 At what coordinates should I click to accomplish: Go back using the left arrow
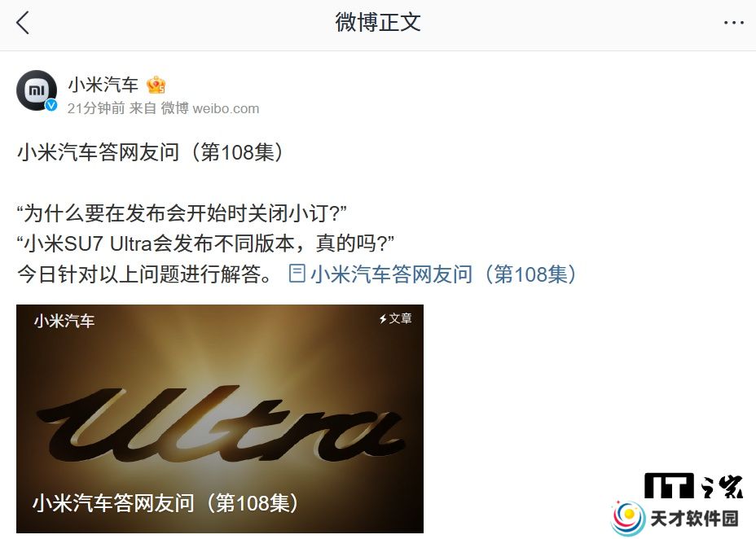pyautogui.click(x=23, y=23)
